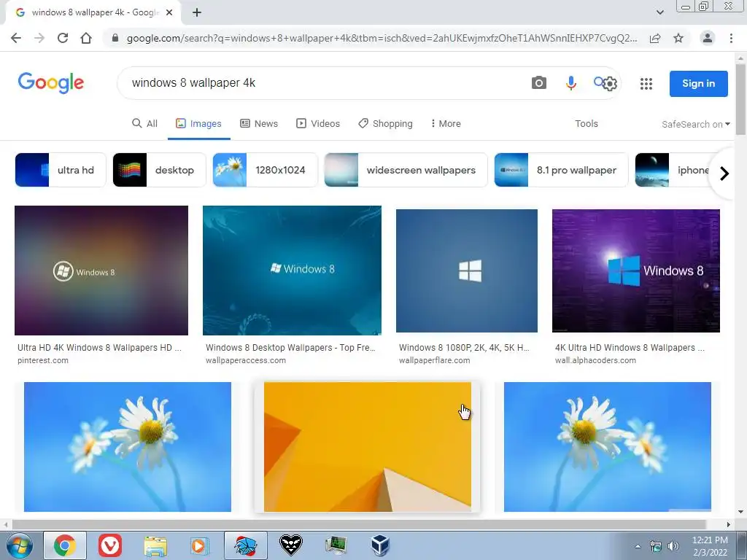Show more suggestion chips with right arrow
Screen dimensions: 747x560
[x=724, y=174]
